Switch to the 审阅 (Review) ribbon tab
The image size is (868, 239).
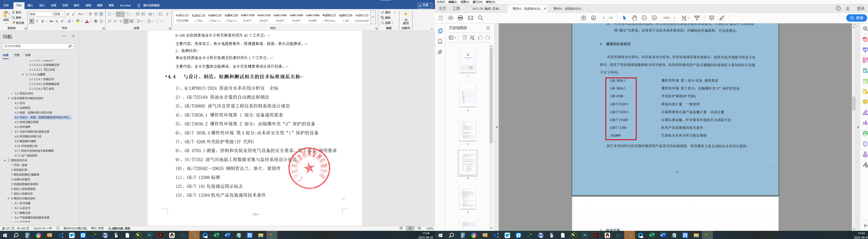pyautogui.click(x=88, y=5)
